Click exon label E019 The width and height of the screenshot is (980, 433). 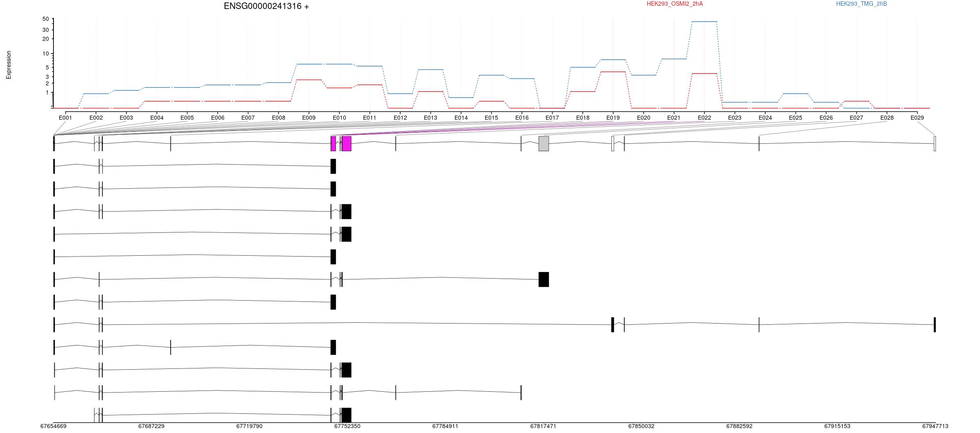[x=613, y=118]
